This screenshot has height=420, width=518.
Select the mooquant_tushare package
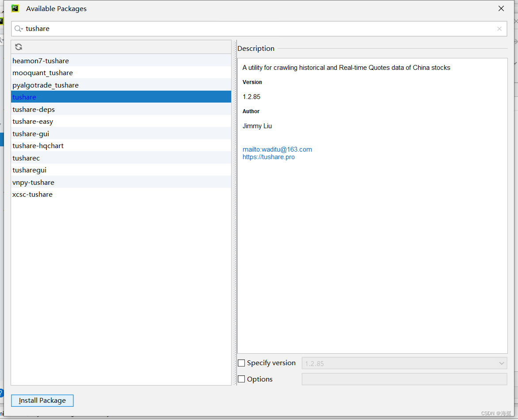coord(121,73)
